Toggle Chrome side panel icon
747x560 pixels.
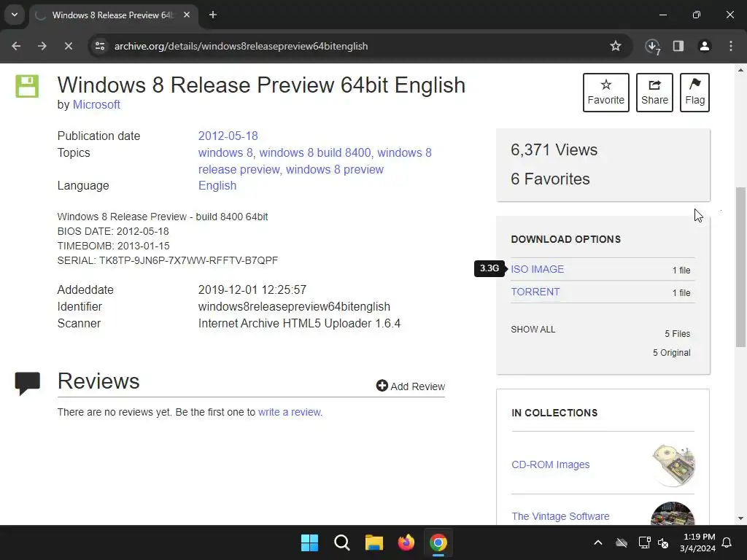[x=678, y=46]
